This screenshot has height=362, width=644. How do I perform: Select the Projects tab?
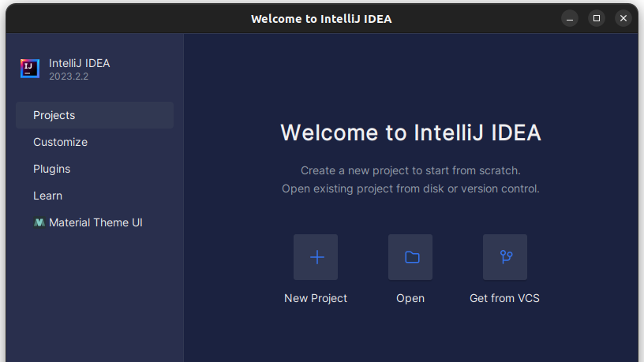click(95, 115)
